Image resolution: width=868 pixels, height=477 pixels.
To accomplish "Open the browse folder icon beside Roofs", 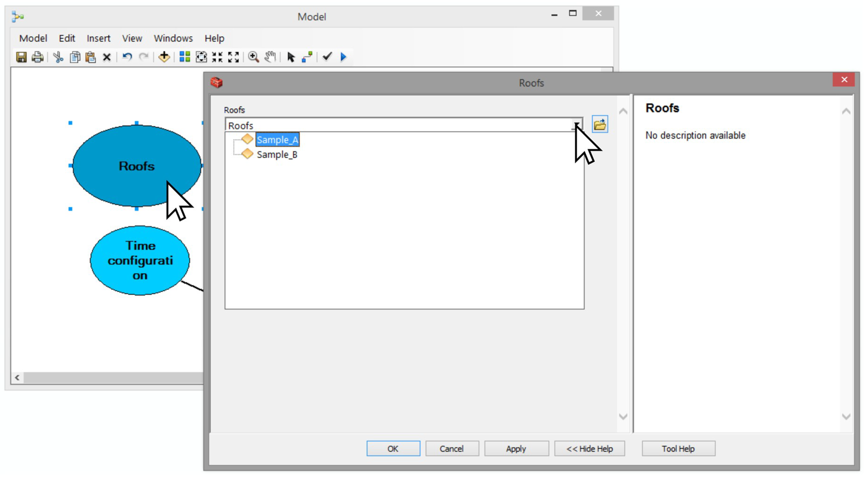I will click(x=600, y=125).
